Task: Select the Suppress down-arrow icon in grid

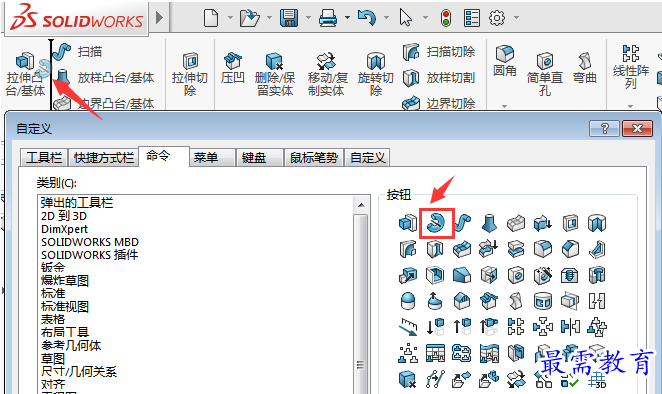Action: click(435, 327)
